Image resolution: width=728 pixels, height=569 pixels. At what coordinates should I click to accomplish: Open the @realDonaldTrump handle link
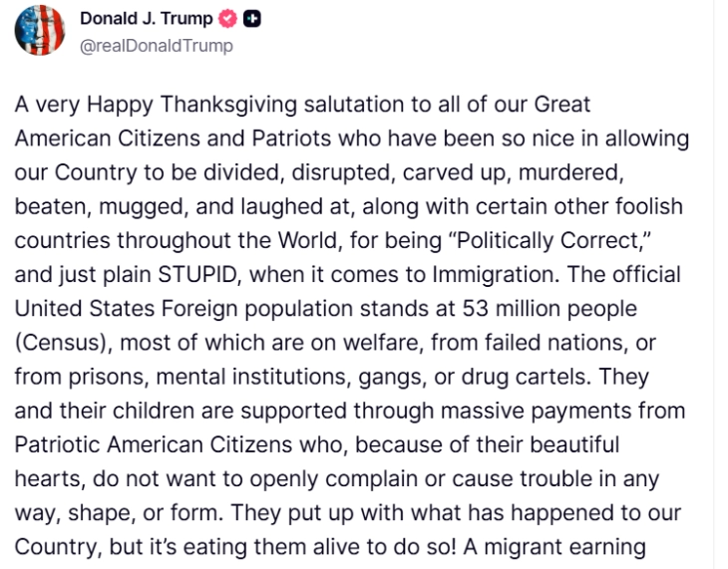pyautogui.click(x=156, y=46)
